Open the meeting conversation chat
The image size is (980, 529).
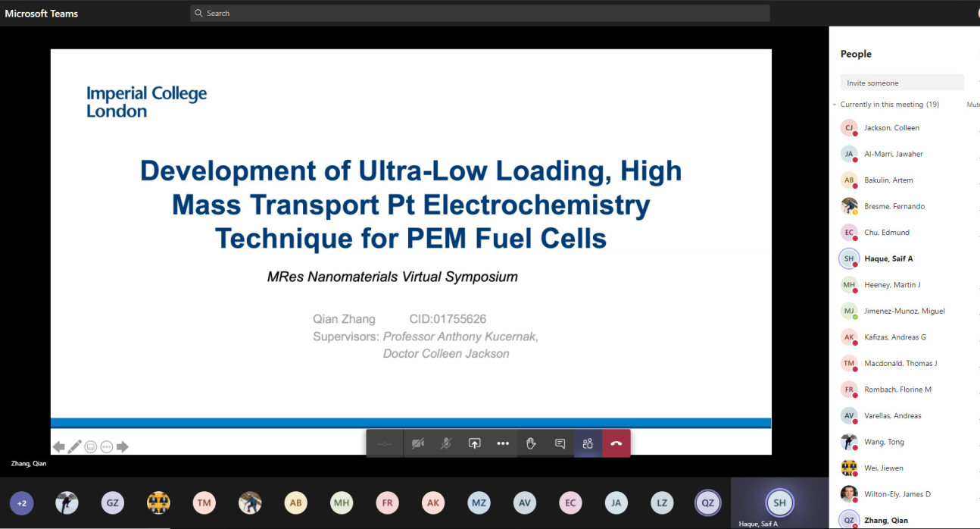(560, 443)
